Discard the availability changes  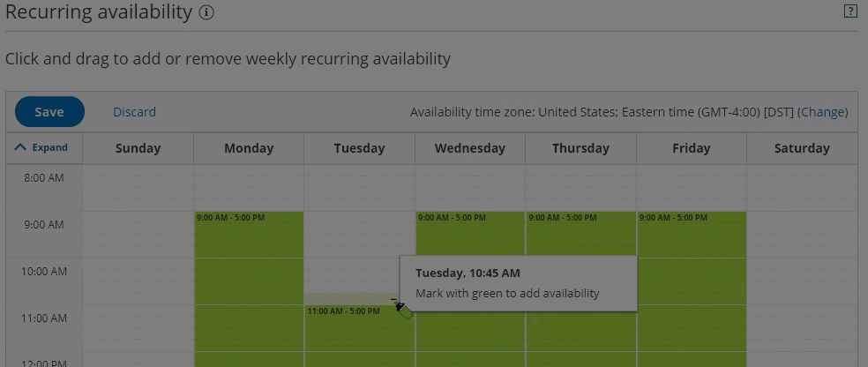pos(134,112)
